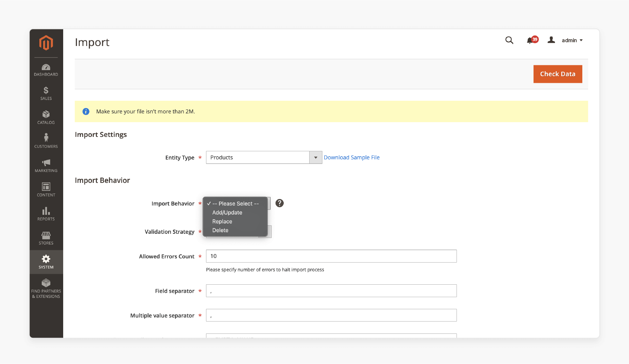Click the 'Validation Strategy' label

(x=170, y=232)
